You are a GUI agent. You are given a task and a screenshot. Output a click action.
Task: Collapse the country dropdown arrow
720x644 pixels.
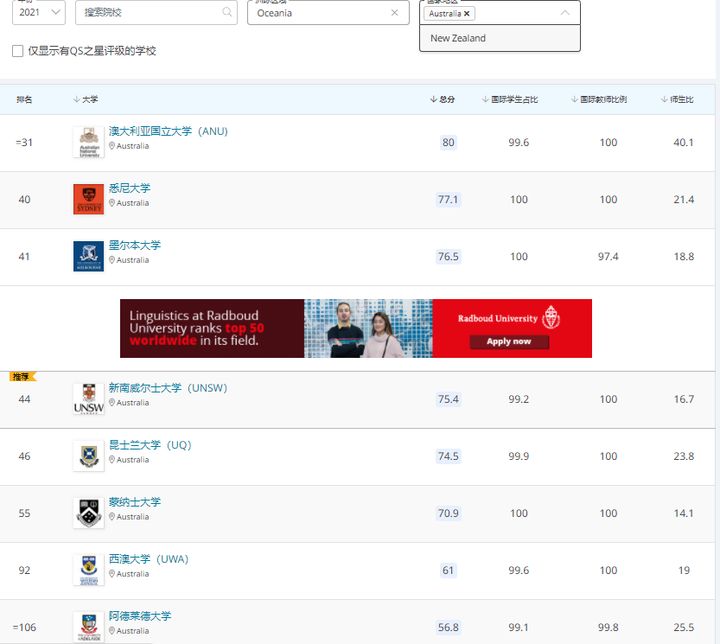(x=565, y=13)
